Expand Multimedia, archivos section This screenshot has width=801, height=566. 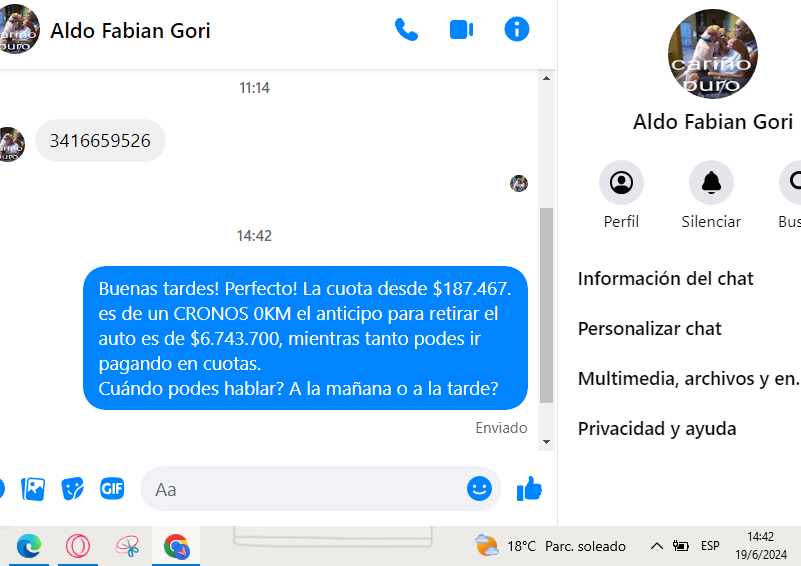click(x=689, y=379)
